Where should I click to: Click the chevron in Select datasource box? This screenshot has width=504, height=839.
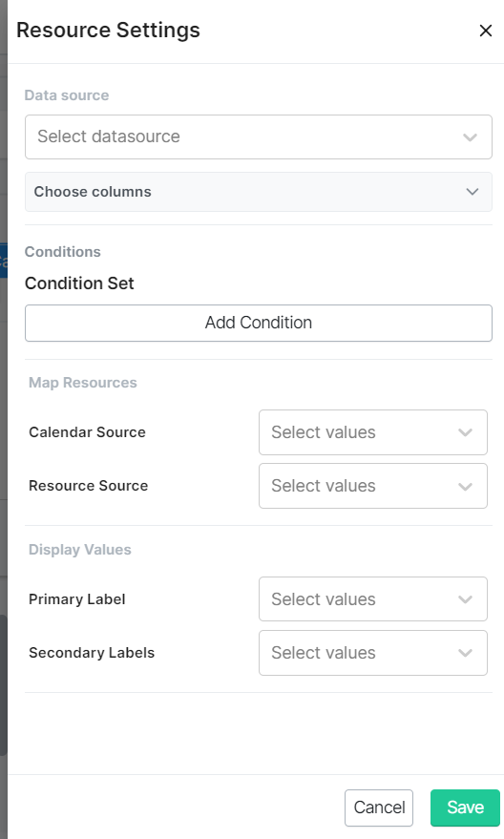point(470,137)
